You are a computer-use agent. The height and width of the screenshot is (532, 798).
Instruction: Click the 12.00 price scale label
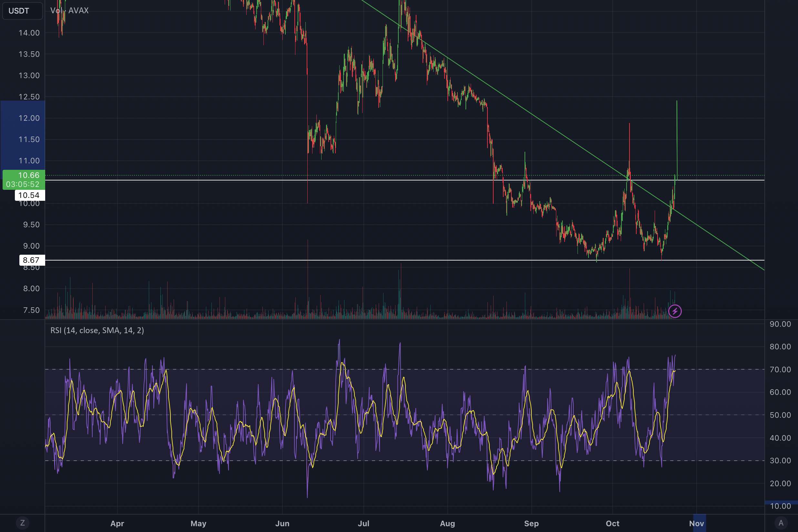(x=29, y=118)
